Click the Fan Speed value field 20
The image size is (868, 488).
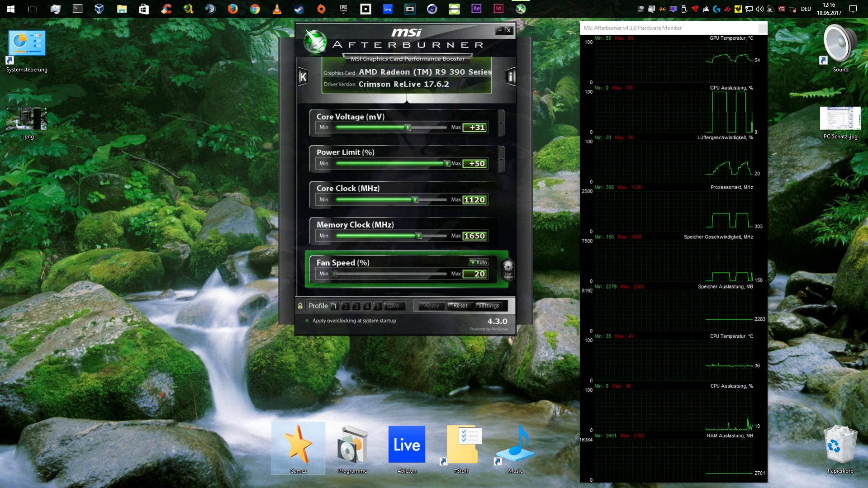(x=475, y=274)
